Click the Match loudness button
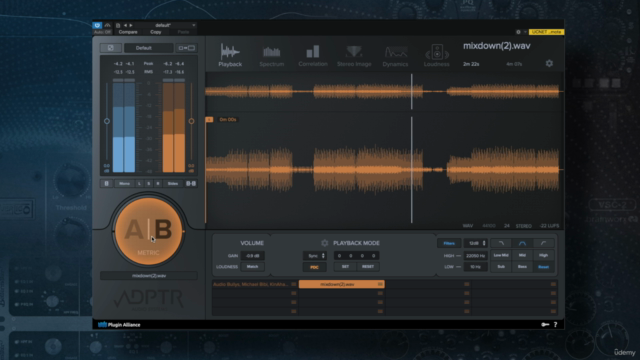The width and height of the screenshot is (640, 360). pyautogui.click(x=252, y=267)
